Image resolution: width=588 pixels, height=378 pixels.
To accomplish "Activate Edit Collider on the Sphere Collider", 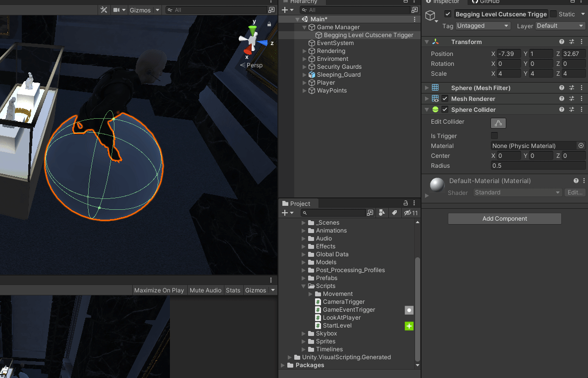I will pos(498,123).
